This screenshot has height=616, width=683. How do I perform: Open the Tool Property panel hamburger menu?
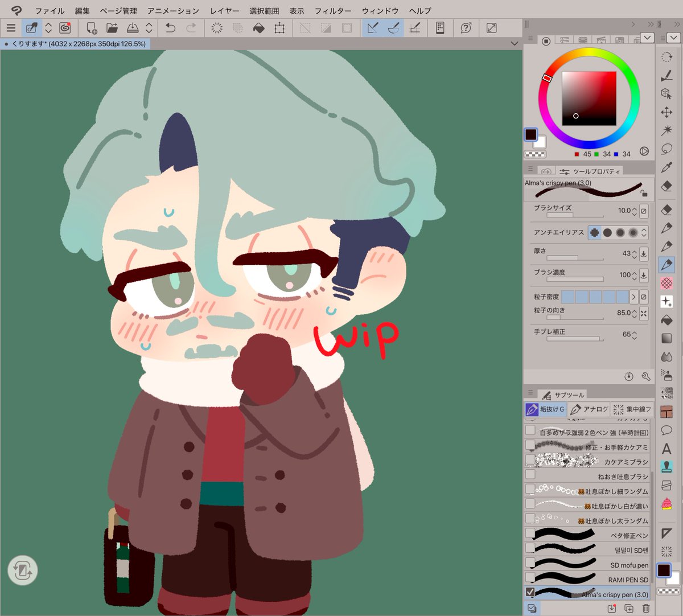pyautogui.click(x=530, y=169)
